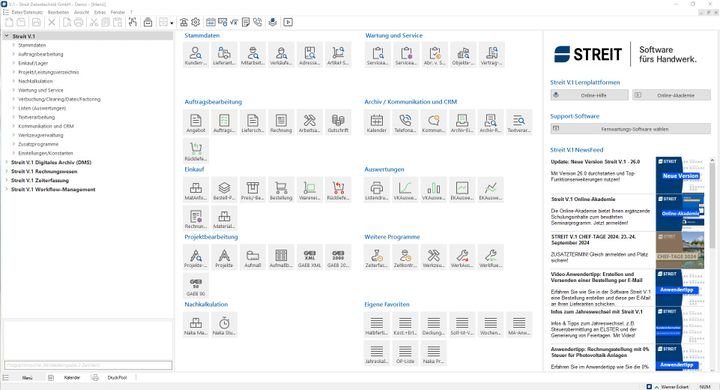Open the GAEB XML tile
Viewport: 720px width, 390px height.
[309, 258]
